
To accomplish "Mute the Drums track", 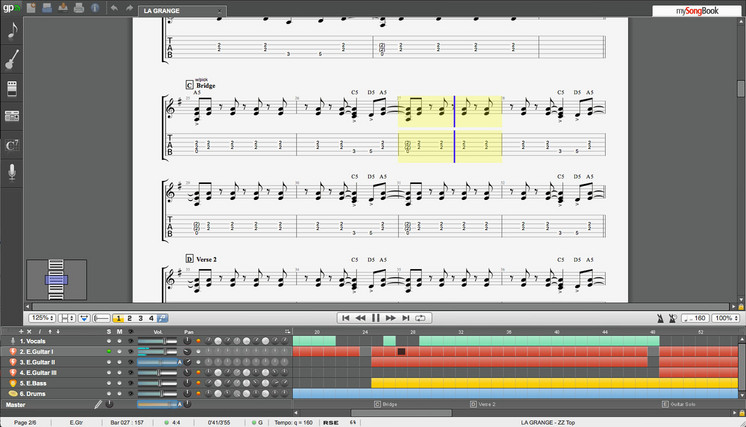I will point(119,394).
